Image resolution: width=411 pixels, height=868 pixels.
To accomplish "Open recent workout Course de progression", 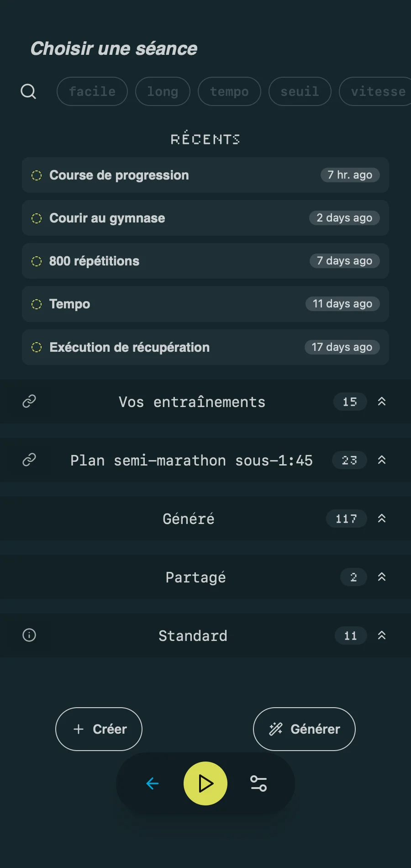I will click(183, 175).
